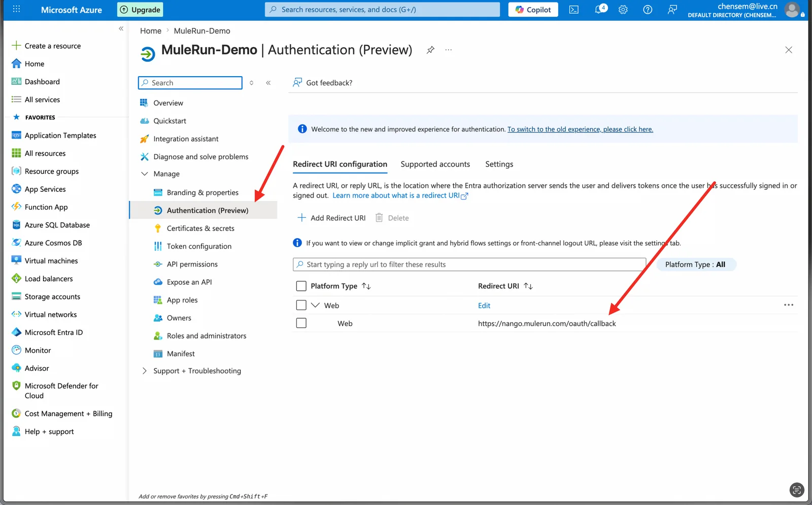The height and width of the screenshot is (505, 812).
Task: Open Integration assistant
Action: (186, 139)
